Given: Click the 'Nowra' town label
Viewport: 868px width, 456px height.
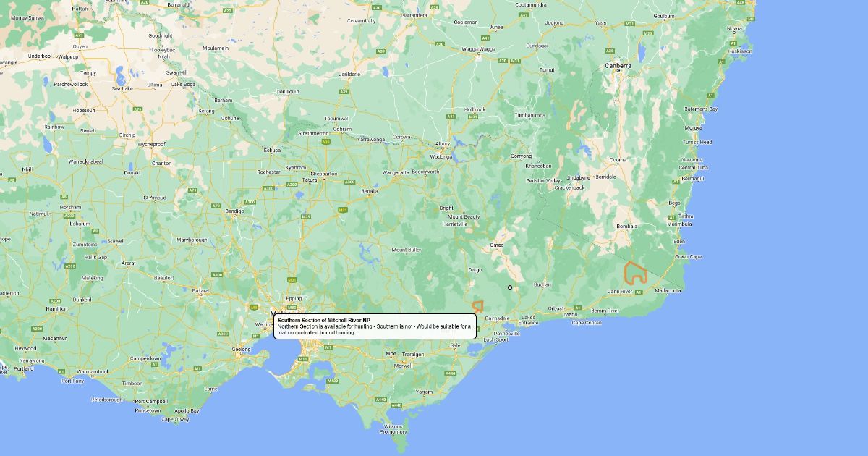Looking at the screenshot, I should tap(735, 29).
